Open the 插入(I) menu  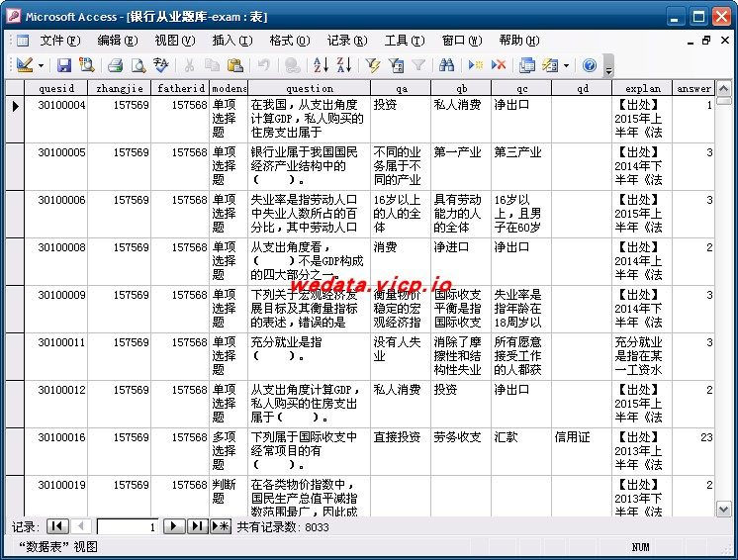pos(232,41)
